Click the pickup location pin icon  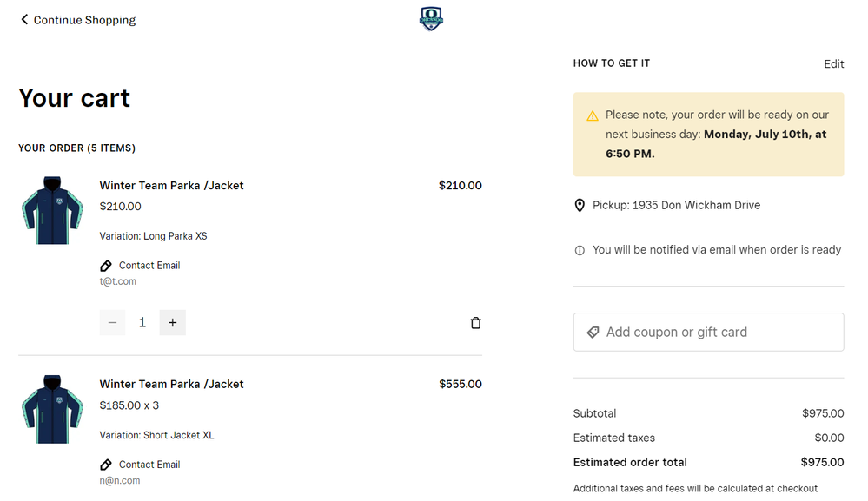point(580,206)
